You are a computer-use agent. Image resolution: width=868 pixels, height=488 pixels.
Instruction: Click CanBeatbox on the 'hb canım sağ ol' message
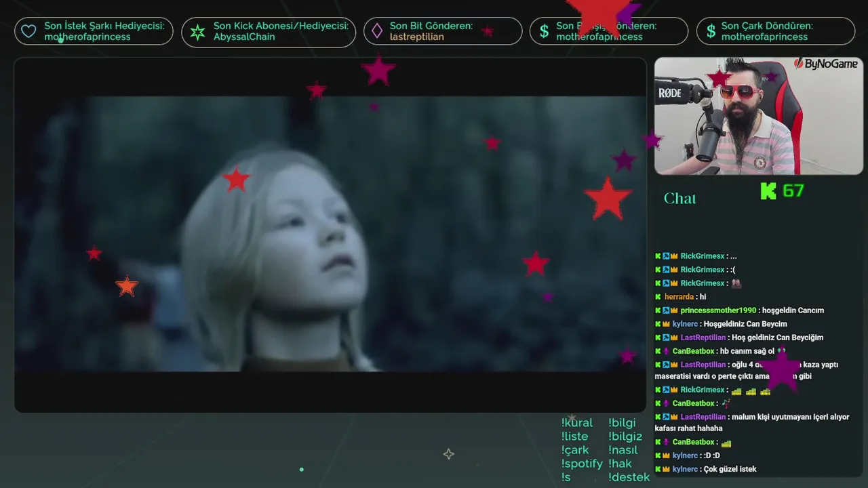(x=693, y=351)
